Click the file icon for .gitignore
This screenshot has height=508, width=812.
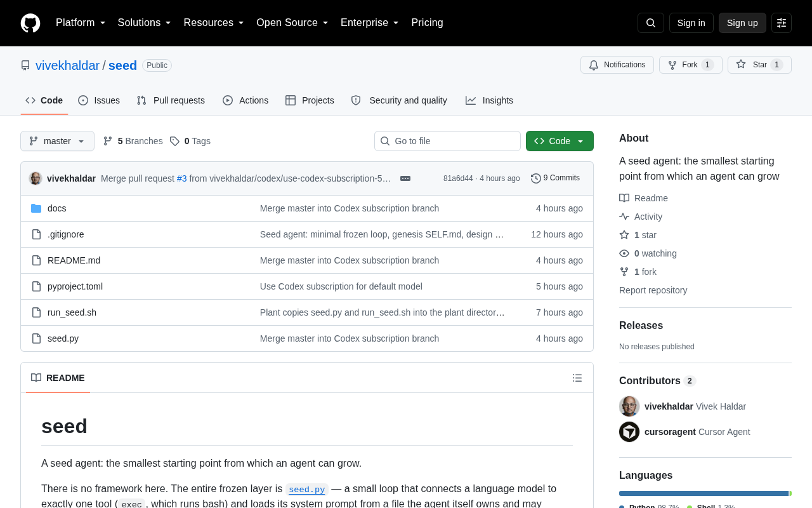pyautogui.click(x=36, y=234)
